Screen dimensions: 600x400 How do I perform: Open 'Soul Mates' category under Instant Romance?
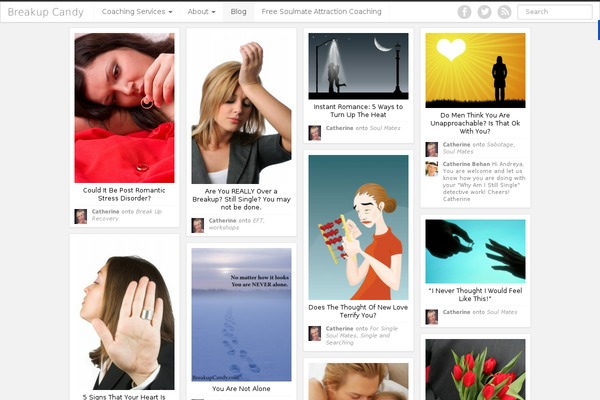(x=385, y=128)
